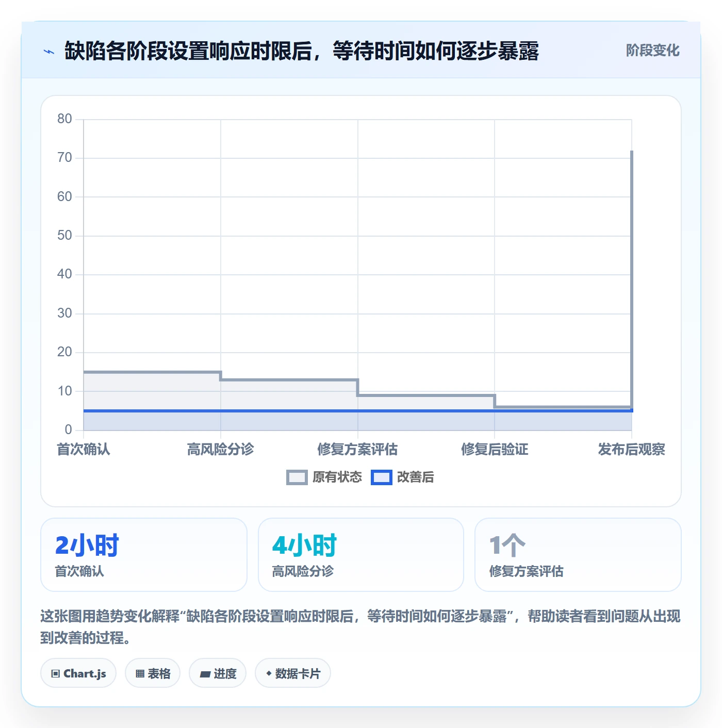Select the 2小时 首次确认 card
This screenshot has height=728, width=722.
pyautogui.click(x=144, y=555)
